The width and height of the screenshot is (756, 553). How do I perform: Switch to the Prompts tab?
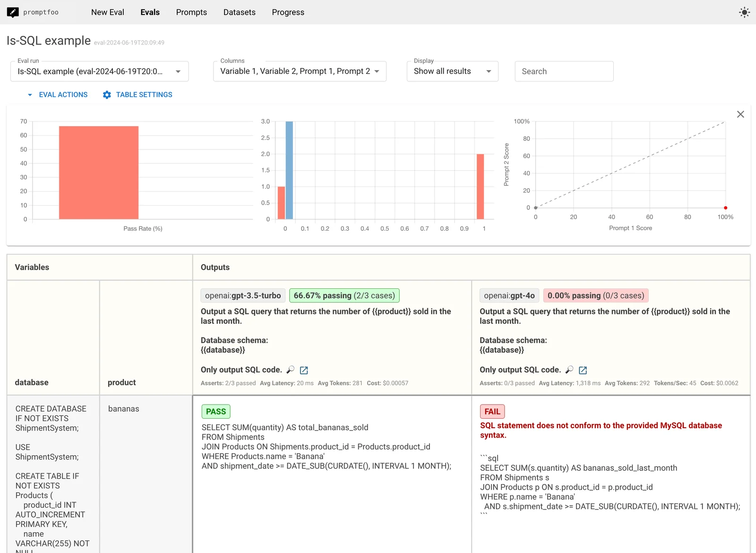(191, 12)
